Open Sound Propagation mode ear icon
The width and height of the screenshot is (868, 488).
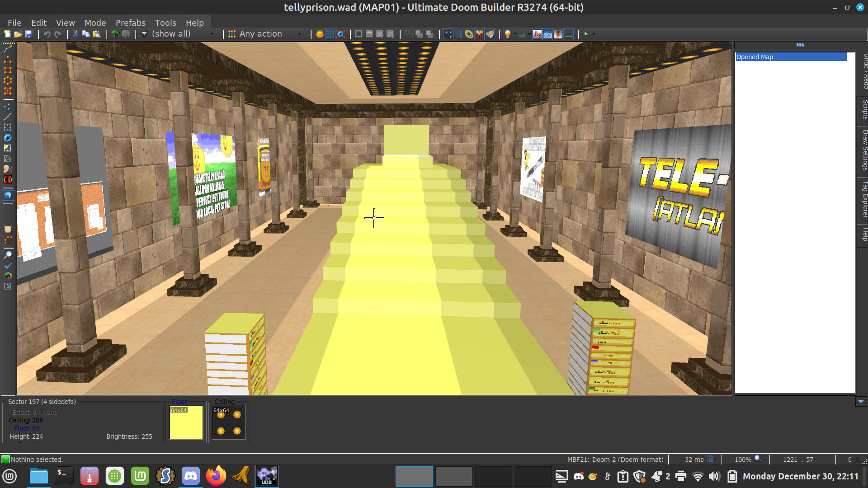[x=8, y=169]
